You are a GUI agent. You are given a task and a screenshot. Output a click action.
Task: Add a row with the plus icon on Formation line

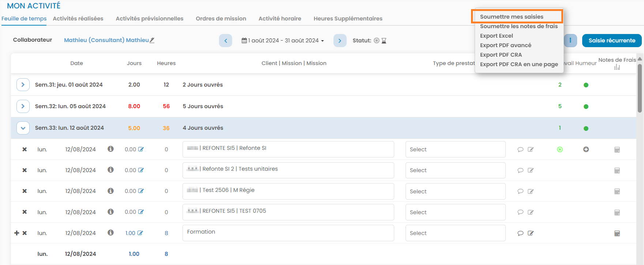[x=16, y=233]
